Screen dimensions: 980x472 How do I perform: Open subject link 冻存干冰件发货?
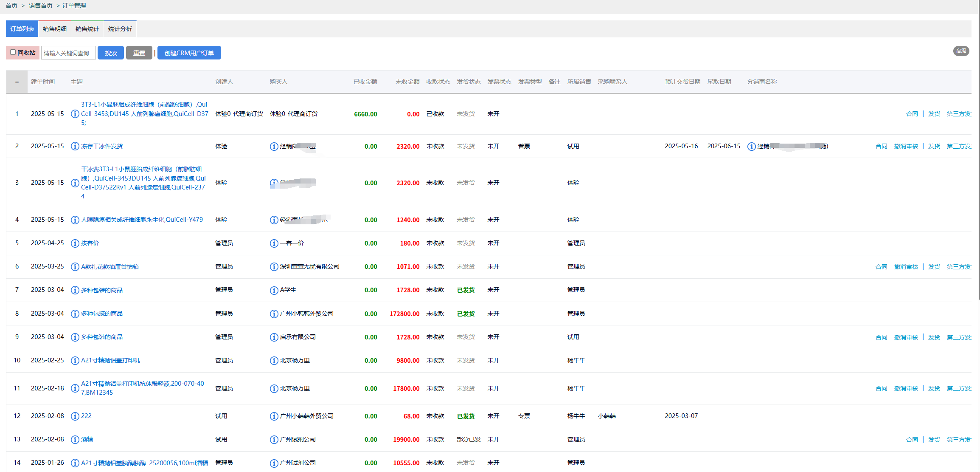pos(102,146)
